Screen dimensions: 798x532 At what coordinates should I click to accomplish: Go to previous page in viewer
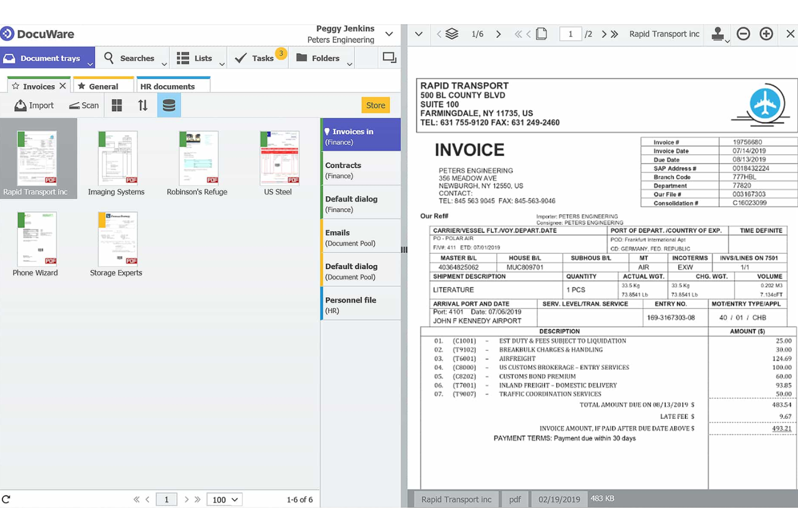click(x=528, y=34)
